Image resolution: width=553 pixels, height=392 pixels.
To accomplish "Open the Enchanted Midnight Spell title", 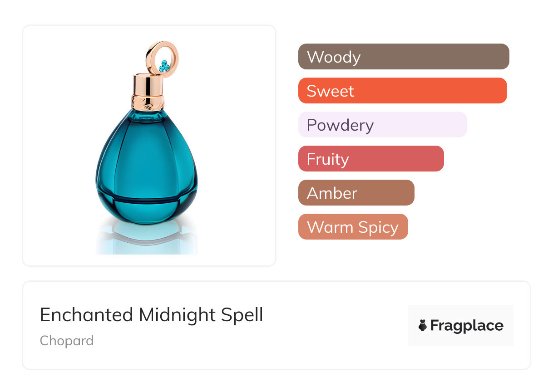I will pos(152,315).
